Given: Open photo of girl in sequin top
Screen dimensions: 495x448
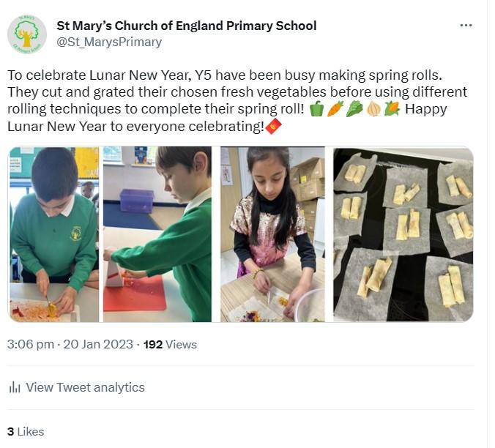Looking at the screenshot, I should point(272,234).
